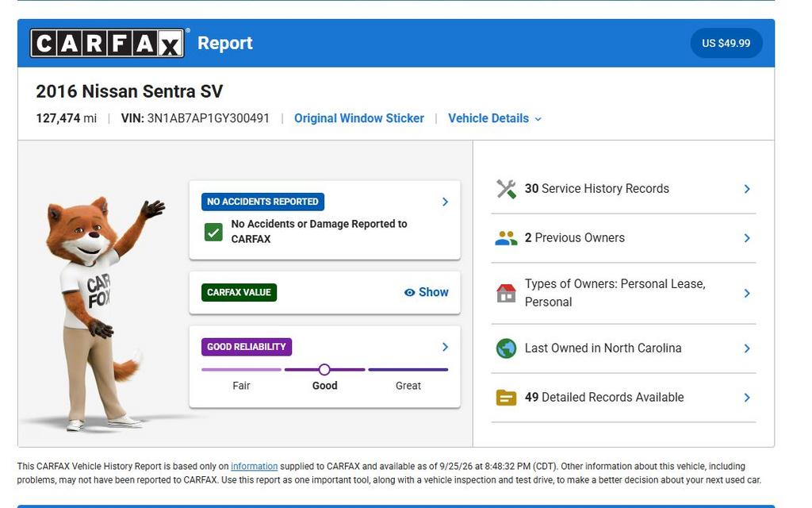Open 2 Previous Owners row
The width and height of the screenshot is (812, 508).
coord(623,238)
